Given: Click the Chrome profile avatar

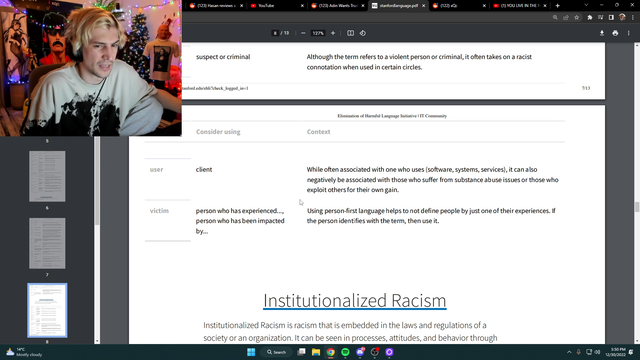Looking at the screenshot, I should (x=622, y=17).
